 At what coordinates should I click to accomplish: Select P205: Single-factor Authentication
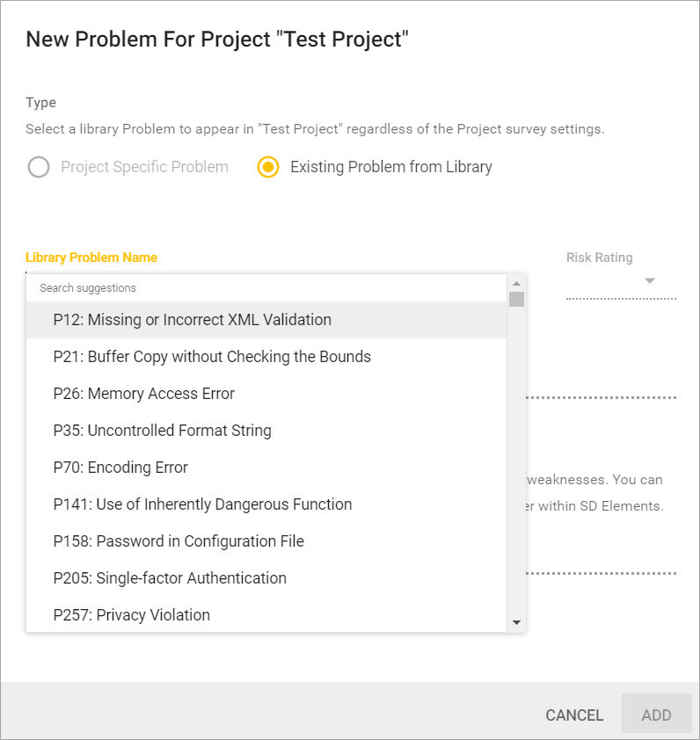(x=170, y=578)
